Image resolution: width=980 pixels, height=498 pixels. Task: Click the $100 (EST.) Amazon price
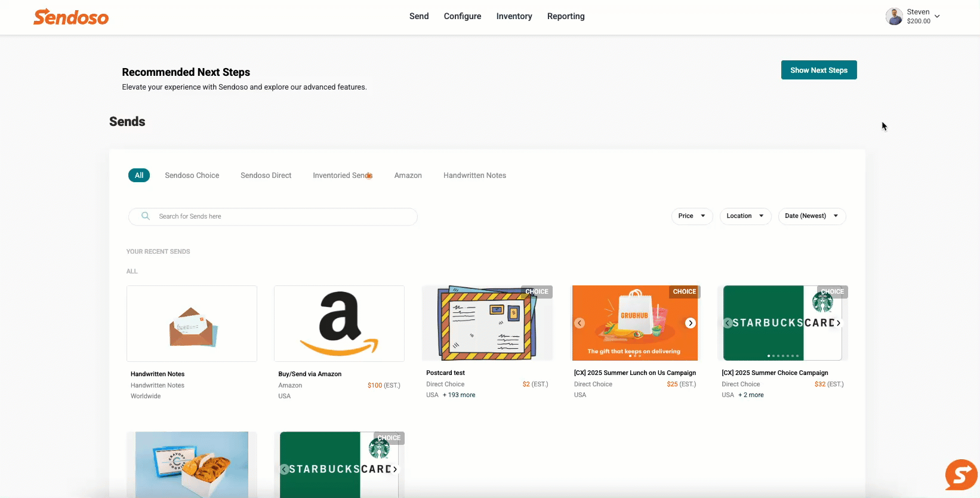(384, 385)
